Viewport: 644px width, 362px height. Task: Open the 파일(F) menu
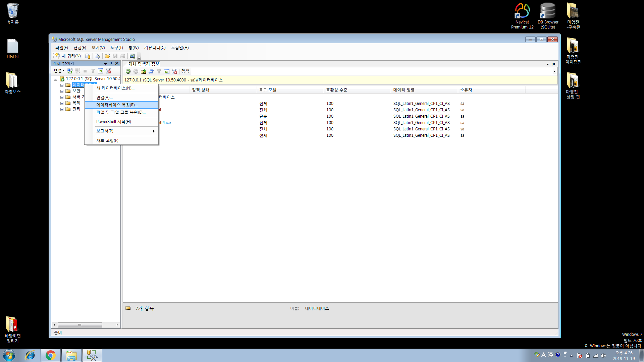tap(62, 48)
